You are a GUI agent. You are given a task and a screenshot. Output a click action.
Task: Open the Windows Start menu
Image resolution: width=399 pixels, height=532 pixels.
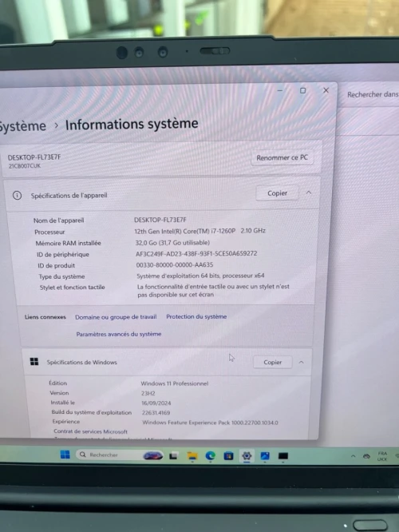pyautogui.click(x=65, y=455)
